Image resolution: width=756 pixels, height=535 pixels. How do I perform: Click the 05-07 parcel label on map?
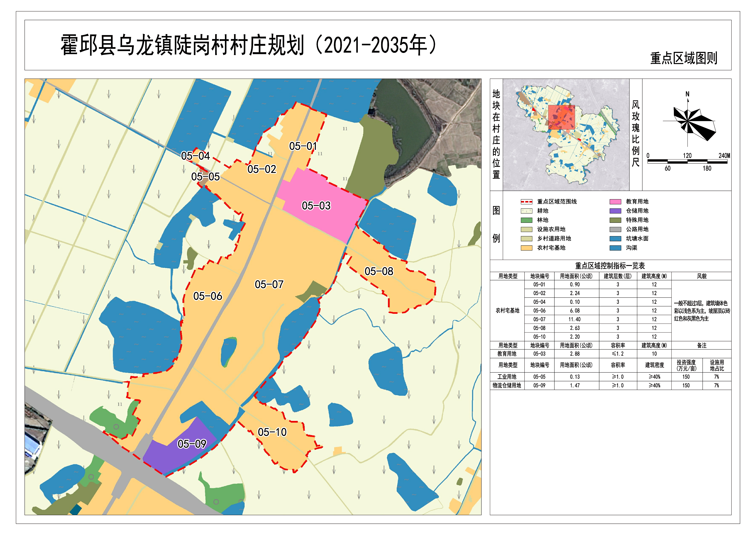click(x=269, y=284)
